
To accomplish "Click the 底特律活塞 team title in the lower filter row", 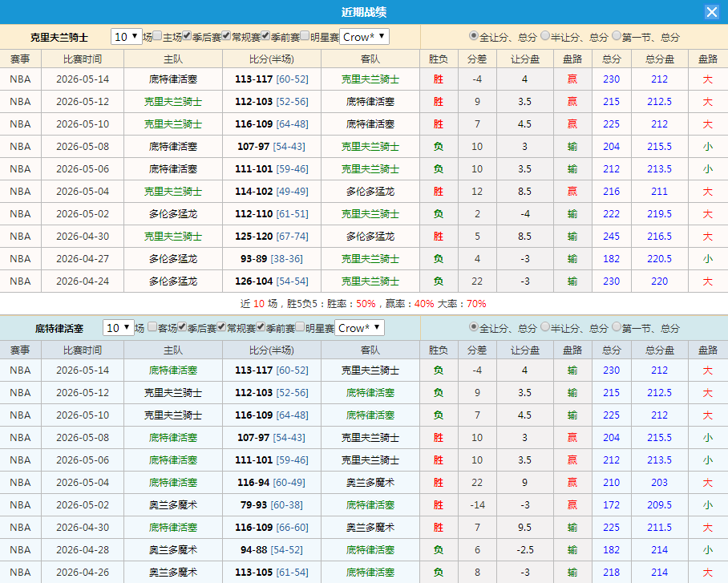I will pyautogui.click(x=59, y=329).
